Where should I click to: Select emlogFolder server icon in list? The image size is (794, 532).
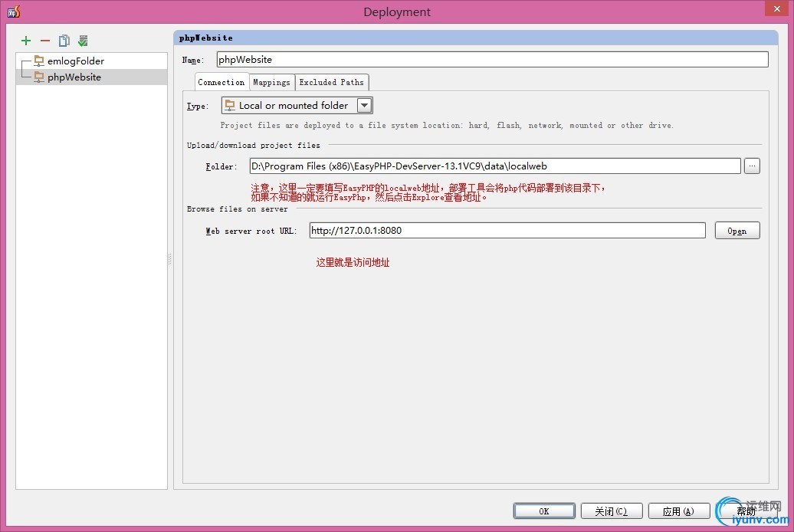(x=39, y=61)
